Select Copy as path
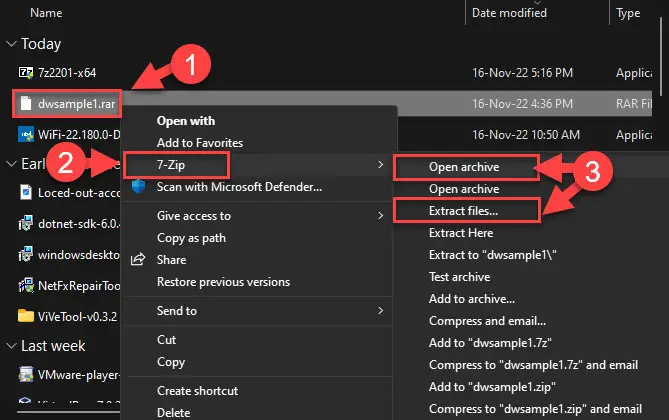The image size is (669, 420). point(191,238)
